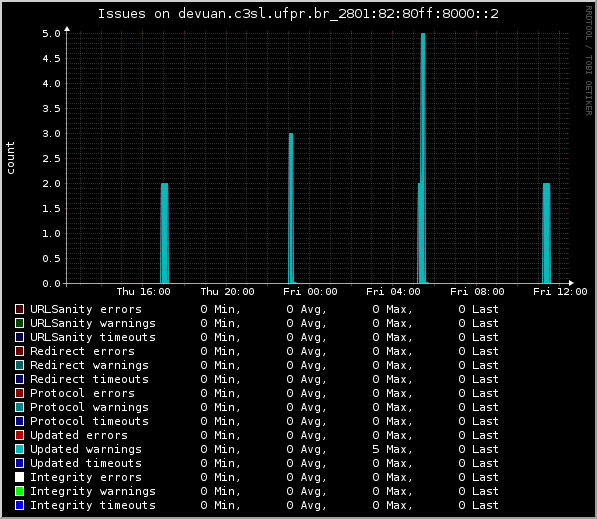
Task: Click the Protocol warnings teal swatch
Action: tap(19, 407)
